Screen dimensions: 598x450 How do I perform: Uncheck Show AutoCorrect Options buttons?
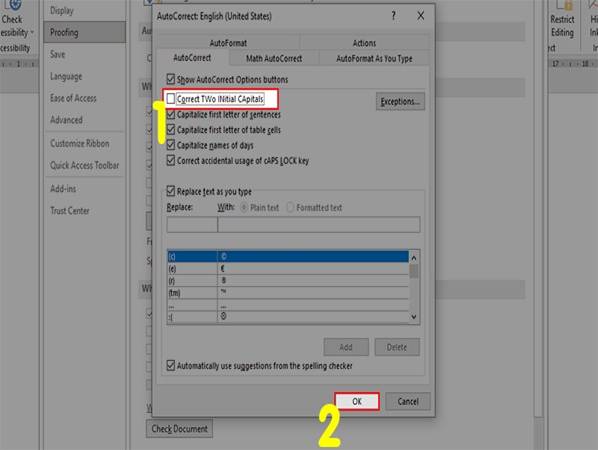(x=171, y=79)
